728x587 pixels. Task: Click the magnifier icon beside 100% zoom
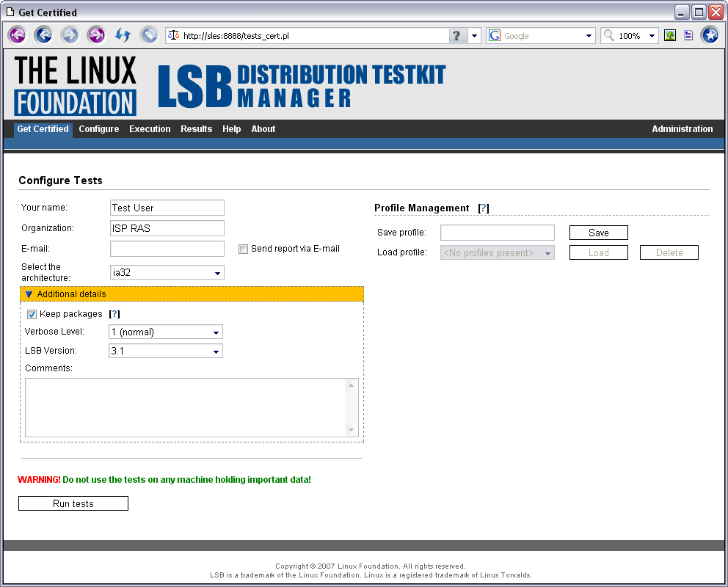tap(608, 36)
